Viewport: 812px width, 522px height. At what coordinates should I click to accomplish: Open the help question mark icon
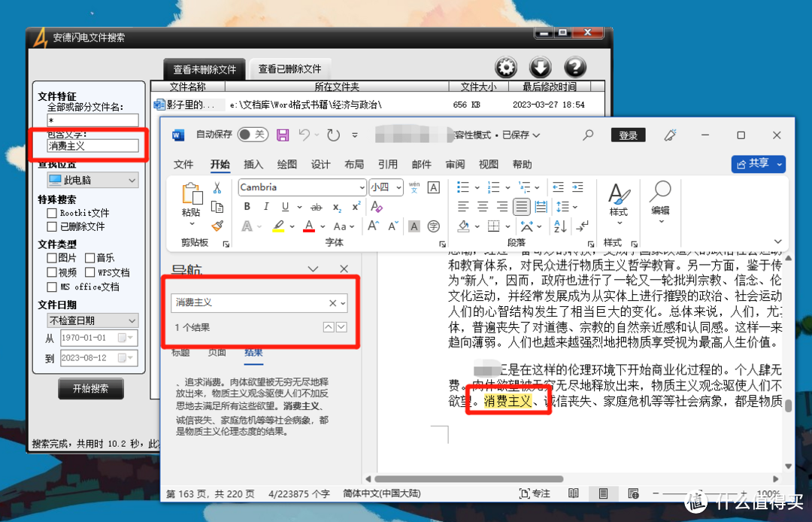point(575,68)
